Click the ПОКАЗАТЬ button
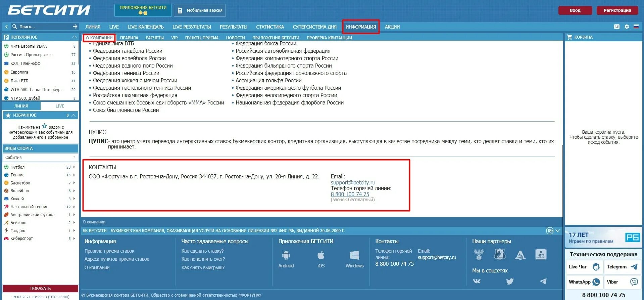The height and width of the screenshot is (300, 644). [41, 288]
